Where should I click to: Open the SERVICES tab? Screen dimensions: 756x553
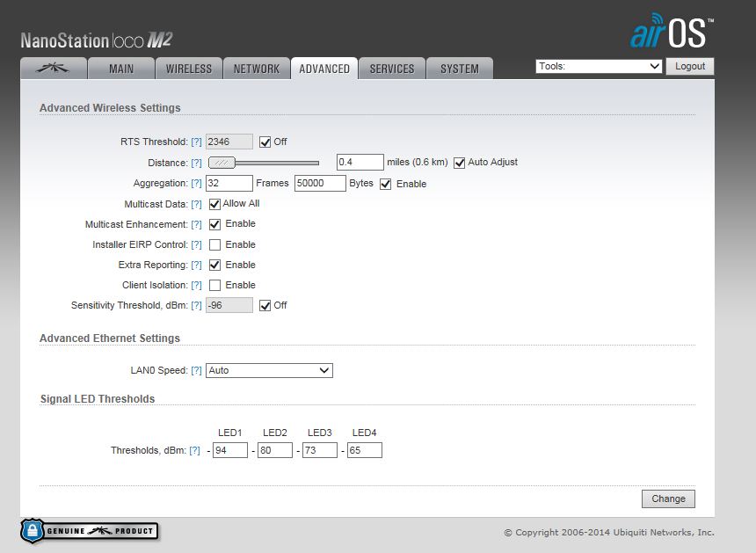pyautogui.click(x=392, y=69)
